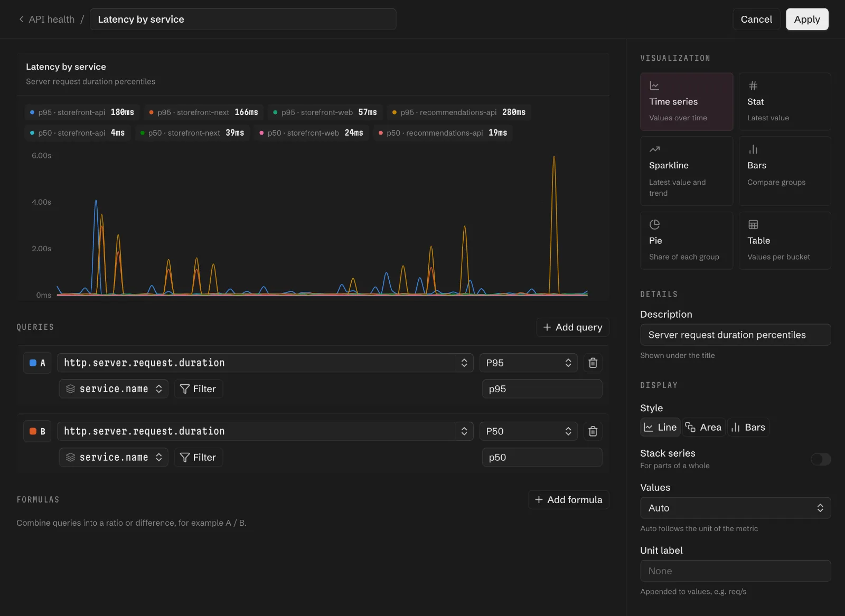The height and width of the screenshot is (616, 845).
Task: Edit the Latency by service title field
Action: point(243,20)
